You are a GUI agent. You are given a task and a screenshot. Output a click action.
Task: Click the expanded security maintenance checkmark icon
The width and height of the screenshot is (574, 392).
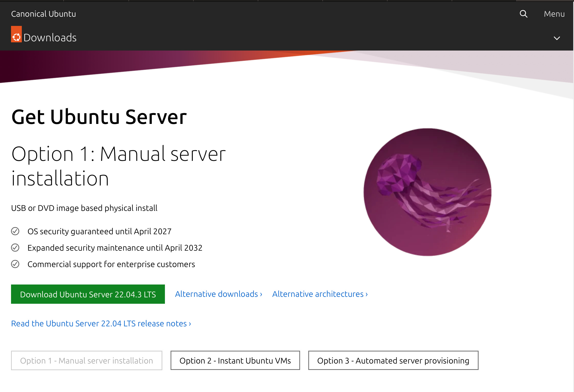click(x=15, y=248)
